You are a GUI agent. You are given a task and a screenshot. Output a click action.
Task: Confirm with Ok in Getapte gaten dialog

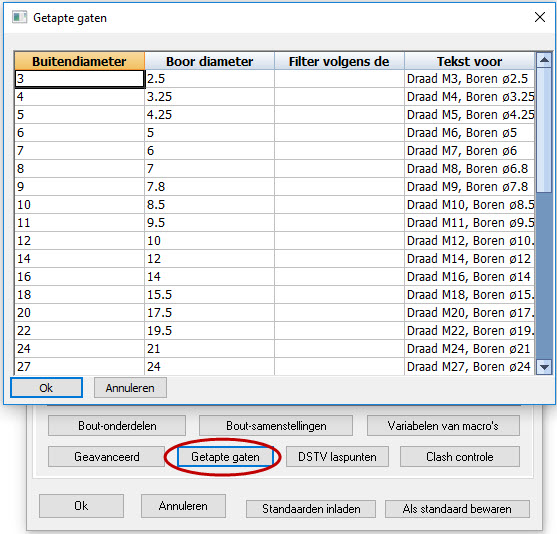(47, 388)
